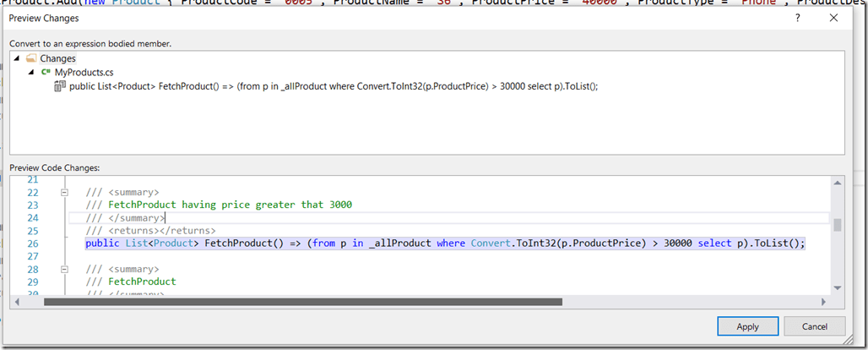
Task: Close the Preview Changes dialog
Action: (836, 17)
